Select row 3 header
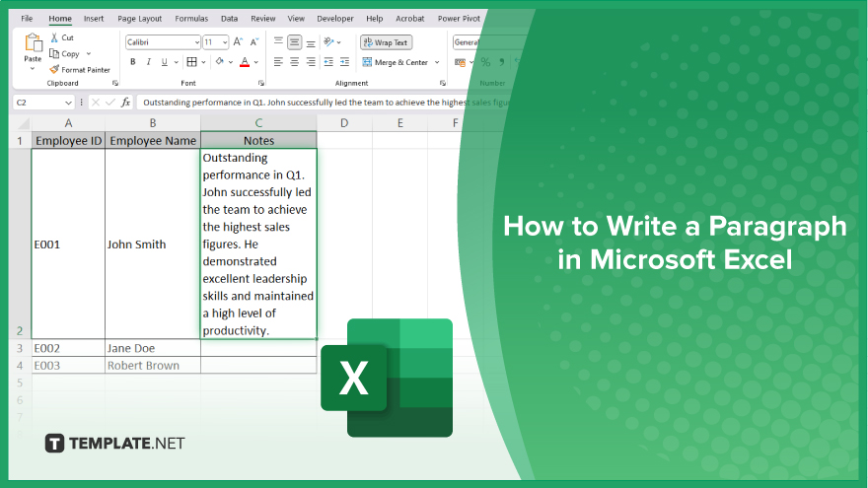This screenshot has width=868, height=488. pyautogui.click(x=20, y=348)
